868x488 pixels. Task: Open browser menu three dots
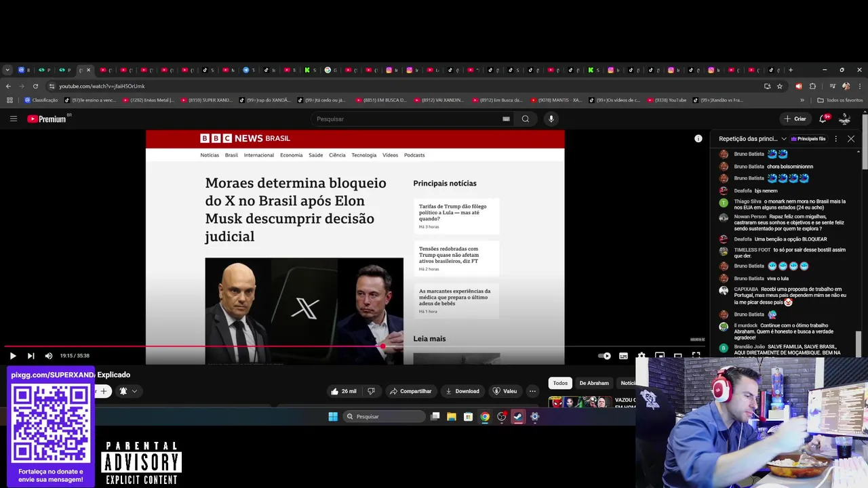click(x=859, y=86)
